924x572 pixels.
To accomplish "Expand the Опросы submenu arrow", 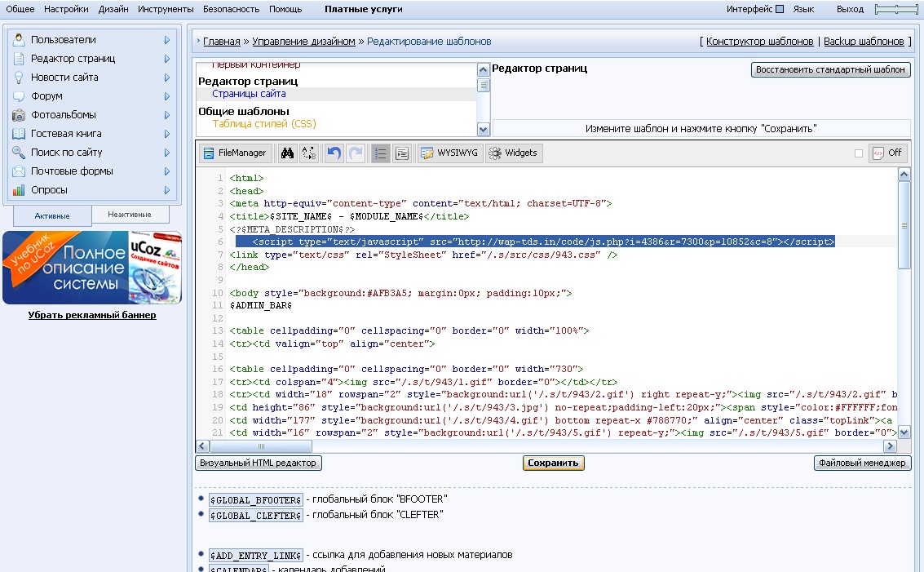I will tap(167, 190).
